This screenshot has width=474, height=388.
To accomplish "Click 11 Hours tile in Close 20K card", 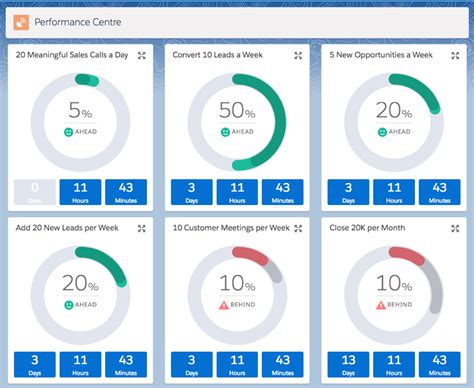I will pyautogui.click(x=394, y=365).
